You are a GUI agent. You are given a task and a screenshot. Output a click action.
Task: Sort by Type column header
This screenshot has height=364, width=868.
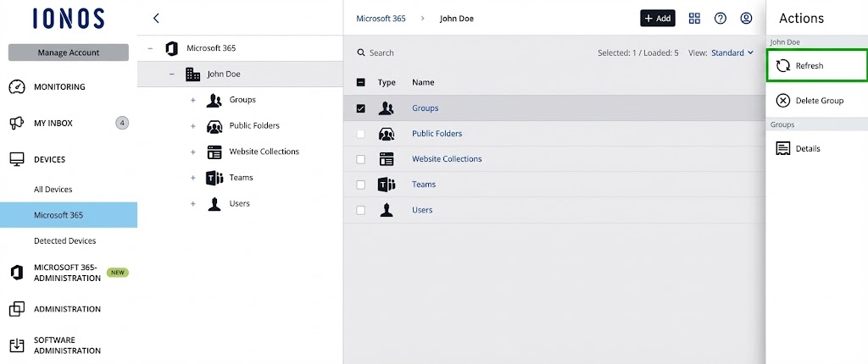(x=387, y=82)
